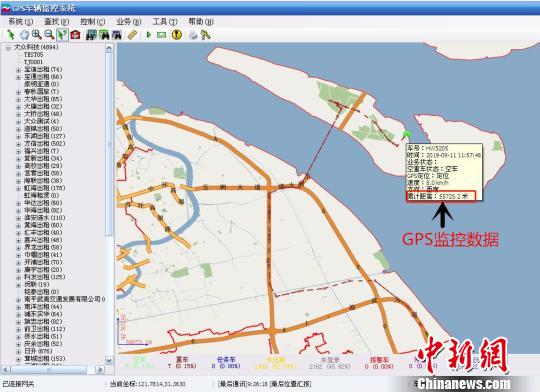Click the yellow exclamation alert icon
The height and width of the screenshot is (392, 540).
(x=177, y=35)
